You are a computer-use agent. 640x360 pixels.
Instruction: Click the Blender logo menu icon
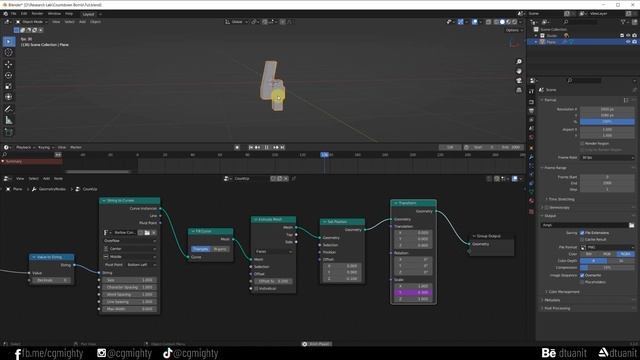point(5,13)
